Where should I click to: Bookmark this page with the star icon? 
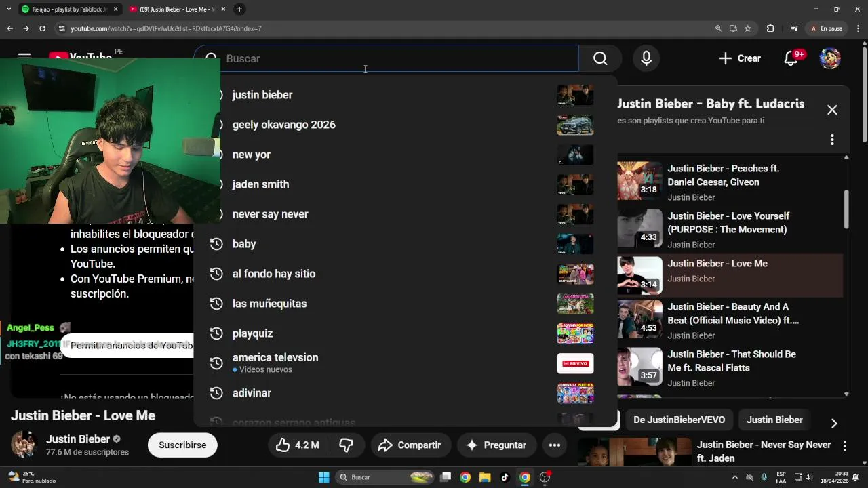tap(748, 28)
